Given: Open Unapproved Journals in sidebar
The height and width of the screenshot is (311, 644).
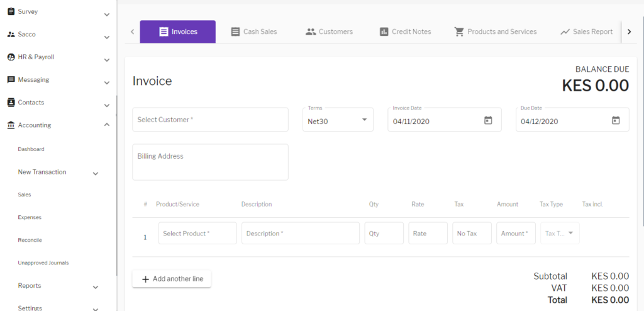Looking at the screenshot, I should (x=43, y=263).
